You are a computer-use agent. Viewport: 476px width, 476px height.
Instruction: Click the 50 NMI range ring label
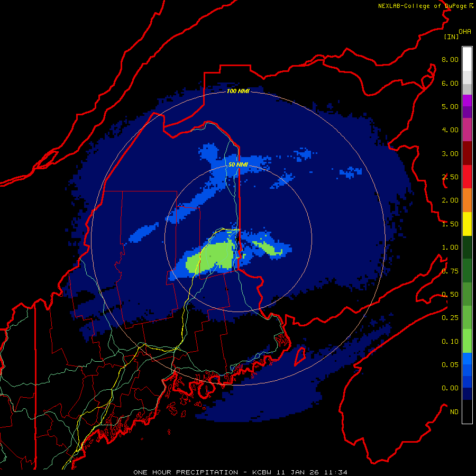click(x=238, y=164)
